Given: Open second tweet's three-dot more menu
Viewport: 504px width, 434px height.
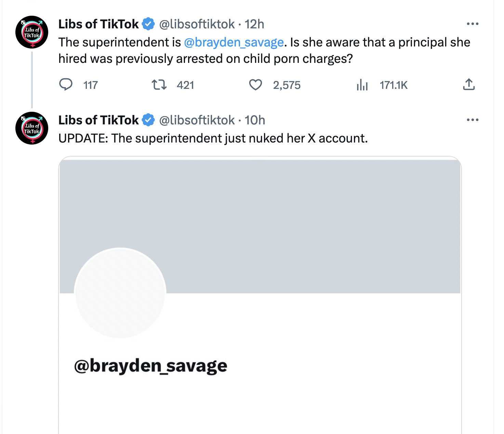Looking at the screenshot, I should 473,120.
